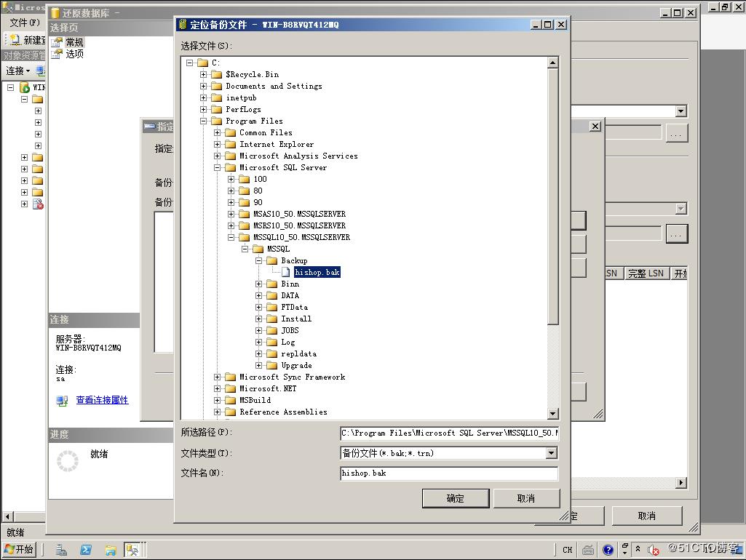This screenshot has height=560, width=746.
Task: Click the Backup folder icon
Action: click(272, 260)
